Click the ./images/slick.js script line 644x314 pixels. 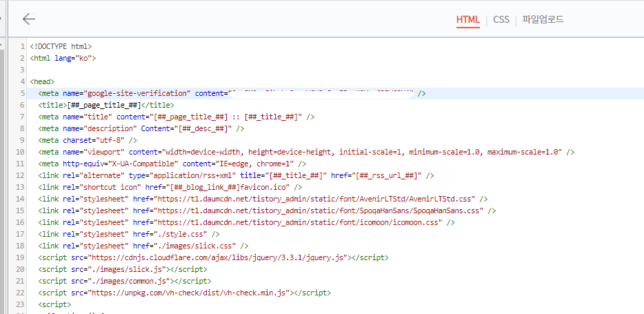pos(123,270)
